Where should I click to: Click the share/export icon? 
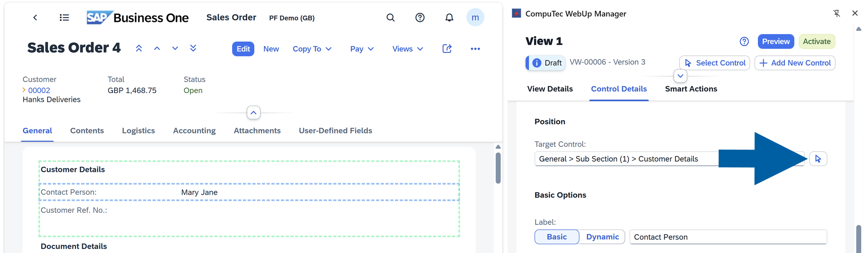point(447,49)
